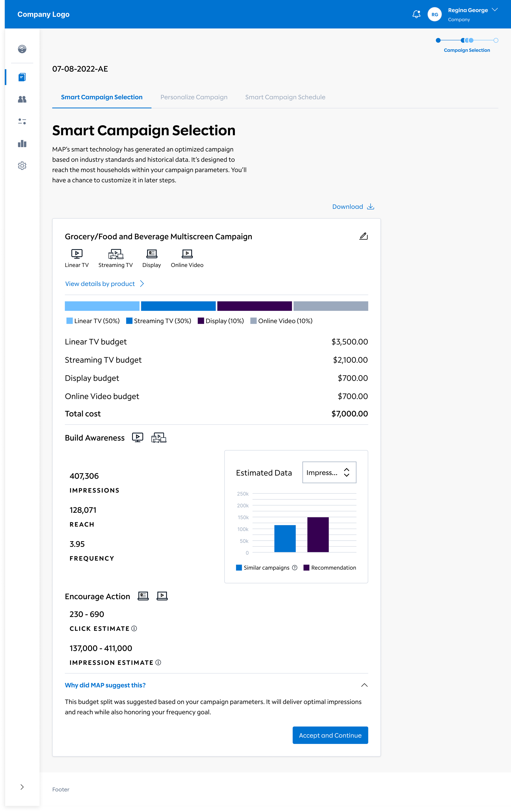Screen dimensions: 511x812
Task: Click the Recommendation legend swatch
Action: pos(306,568)
